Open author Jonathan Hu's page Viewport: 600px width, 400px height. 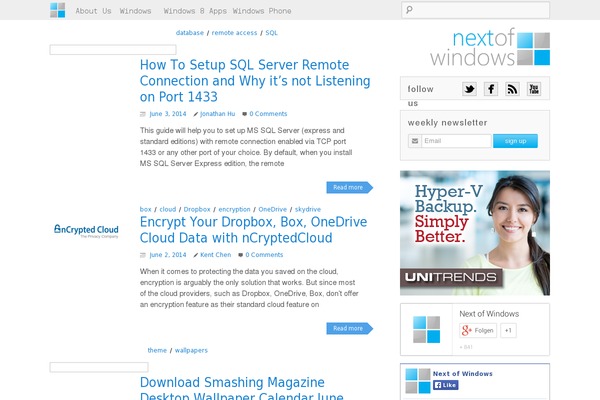tap(217, 114)
